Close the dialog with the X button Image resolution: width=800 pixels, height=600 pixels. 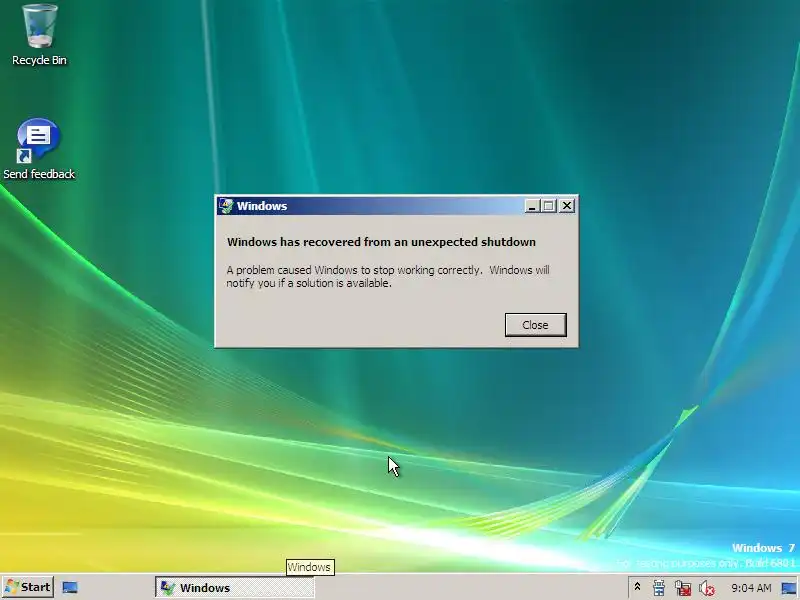pos(567,206)
